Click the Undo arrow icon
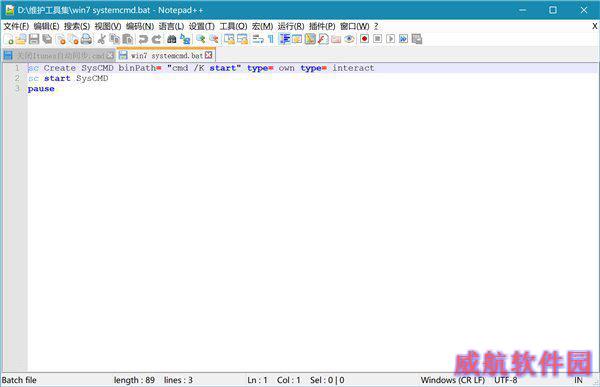Image resolution: width=600 pixels, height=387 pixels. pos(143,39)
